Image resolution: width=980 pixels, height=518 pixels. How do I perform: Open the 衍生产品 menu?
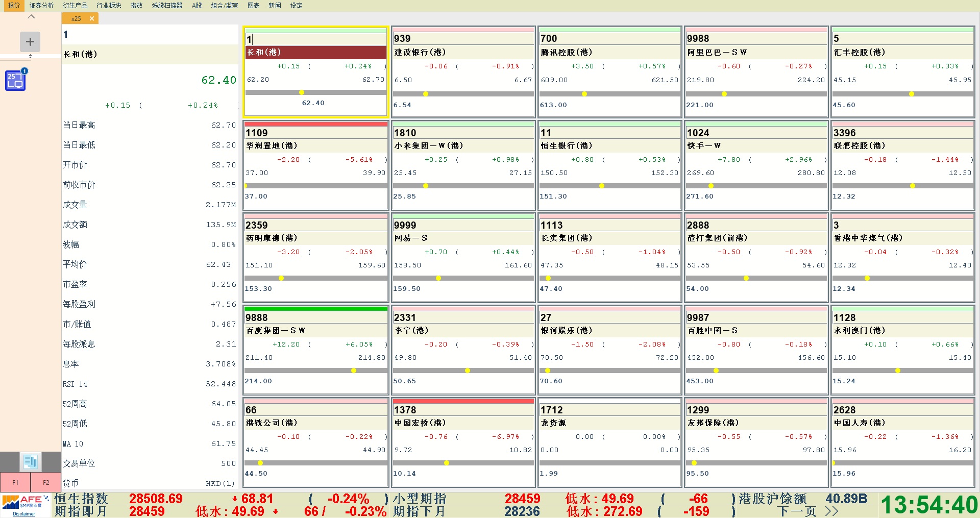pos(75,6)
